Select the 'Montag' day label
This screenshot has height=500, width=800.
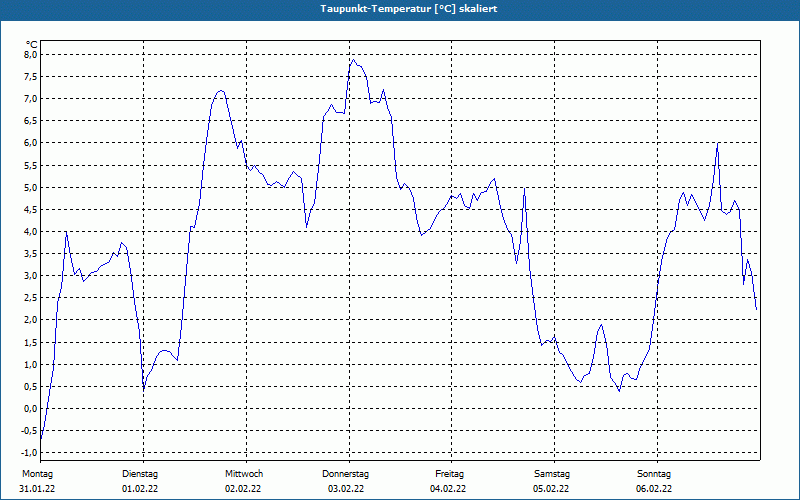click(x=37, y=474)
